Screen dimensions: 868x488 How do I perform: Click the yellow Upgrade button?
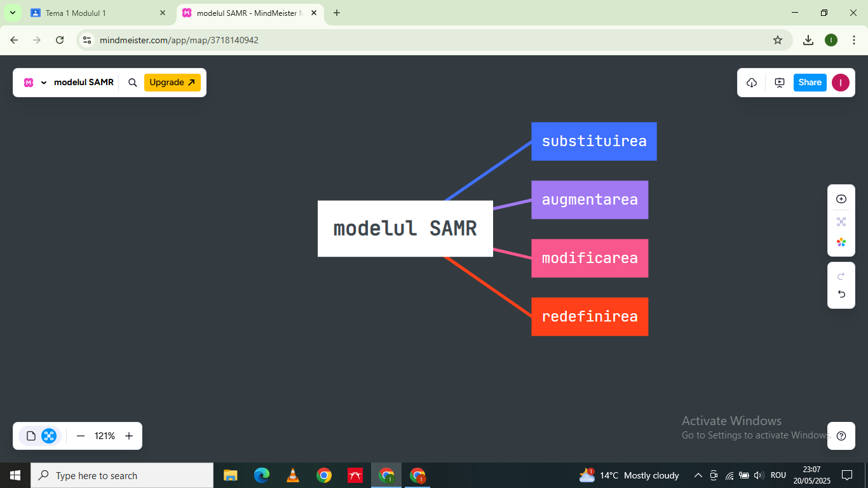coord(172,83)
